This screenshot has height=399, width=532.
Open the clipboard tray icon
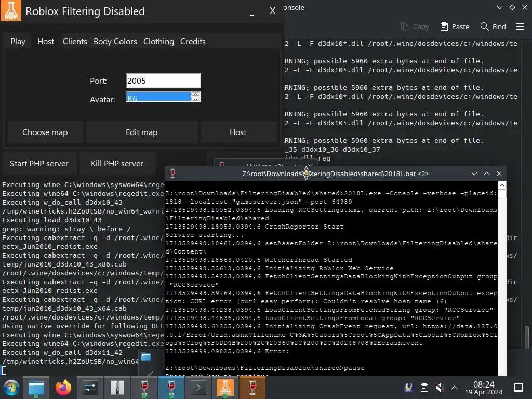pos(424,388)
